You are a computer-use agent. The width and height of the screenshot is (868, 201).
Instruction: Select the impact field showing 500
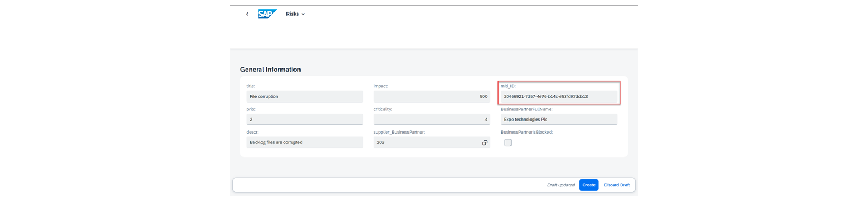pos(432,96)
